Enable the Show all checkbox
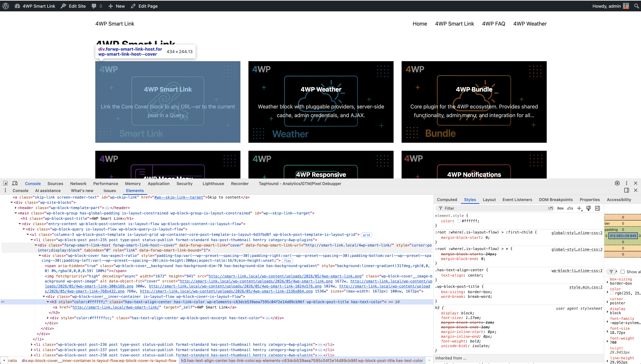The image size is (641, 364). pos(622,272)
